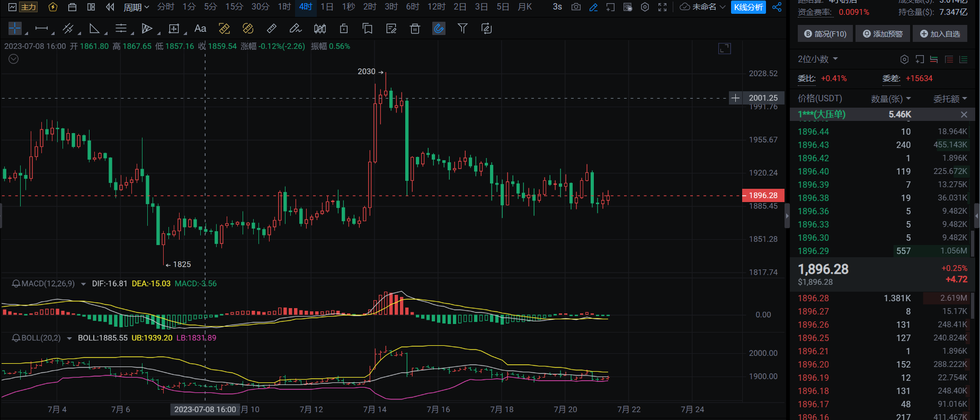Open the funnel filter tool
The width and height of the screenshot is (980, 420).
tap(462, 29)
